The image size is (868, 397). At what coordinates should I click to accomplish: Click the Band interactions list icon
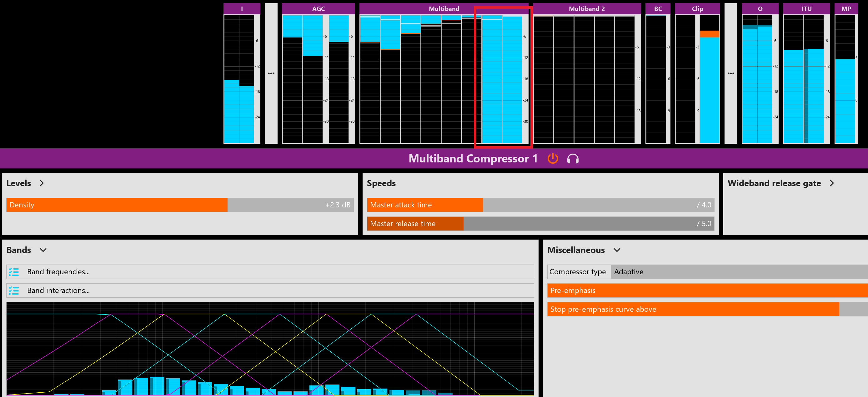click(x=14, y=290)
